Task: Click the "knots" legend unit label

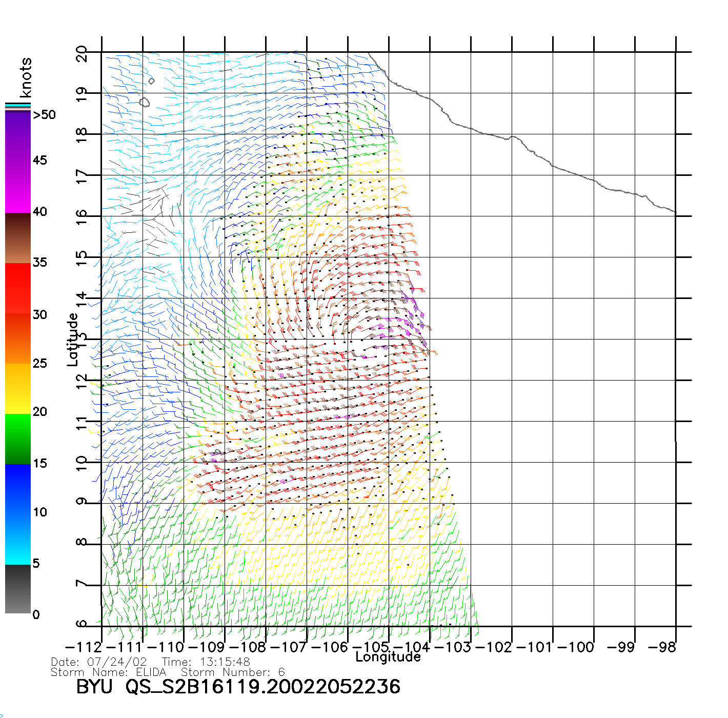Action: 26,77
